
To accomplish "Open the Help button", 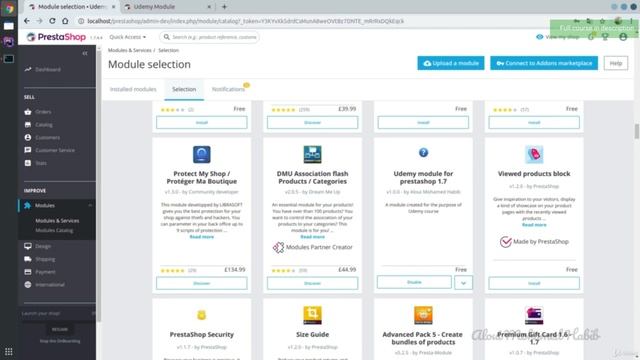I will [616, 63].
